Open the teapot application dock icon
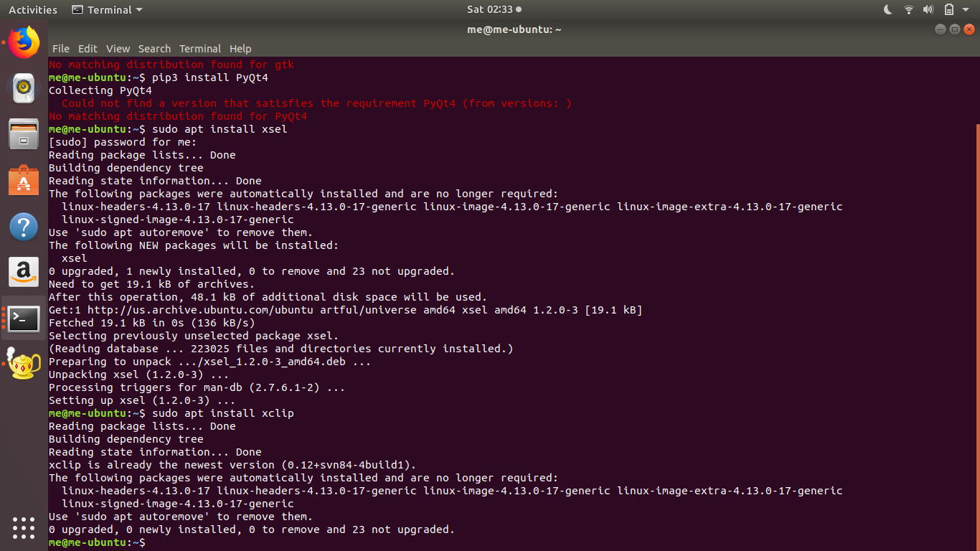 coord(24,363)
